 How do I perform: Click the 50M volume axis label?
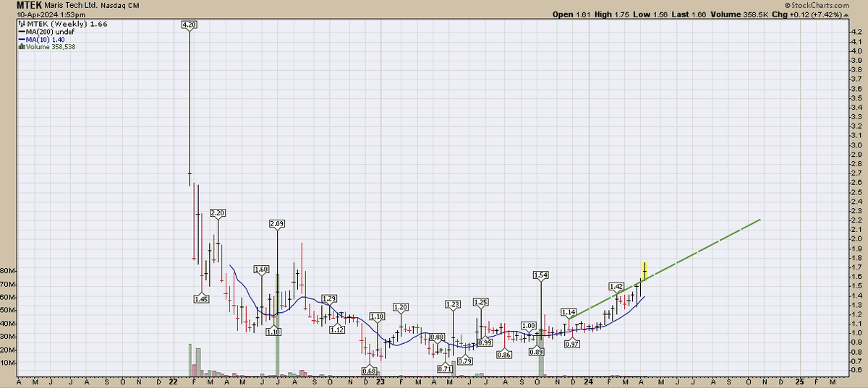tap(9, 310)
